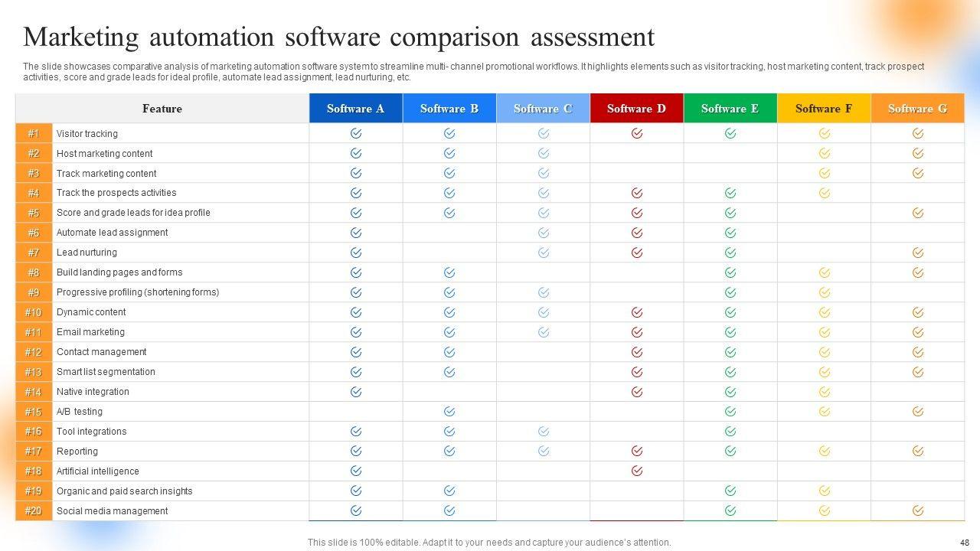Click Software D checkmark for Email marketing

pyautogui.click(x=636, y=332)
